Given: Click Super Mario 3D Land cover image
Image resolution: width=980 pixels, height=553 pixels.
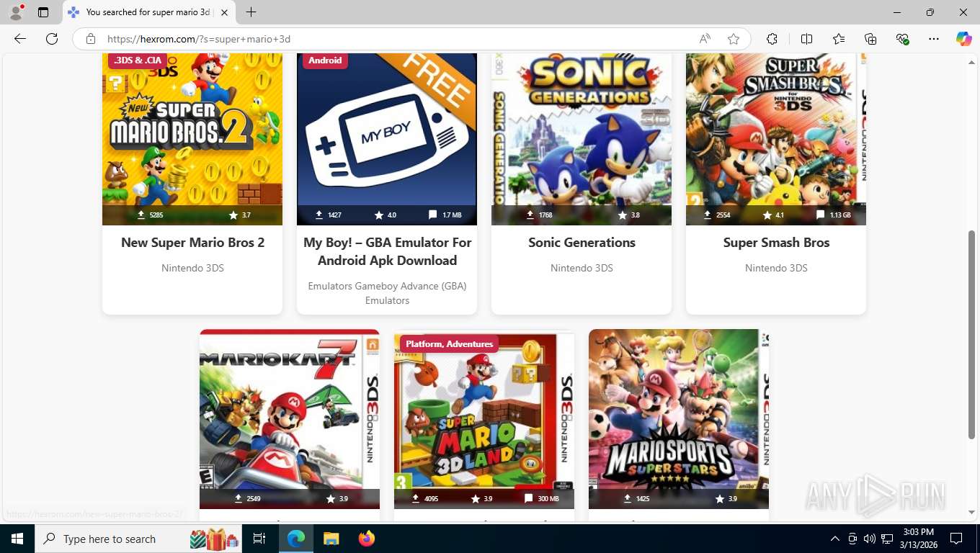Looking at the screenshot, I should [x=484, y=418].
